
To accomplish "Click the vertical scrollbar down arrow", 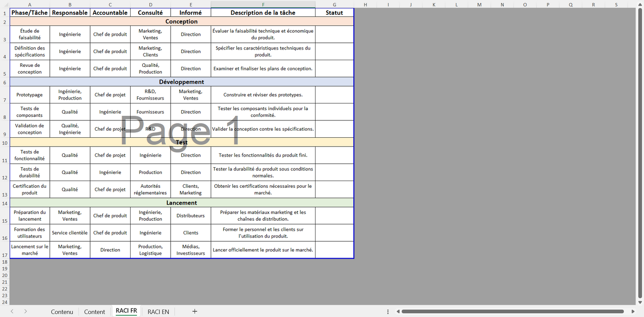I will pyautogui.click(x=640, y=302).
